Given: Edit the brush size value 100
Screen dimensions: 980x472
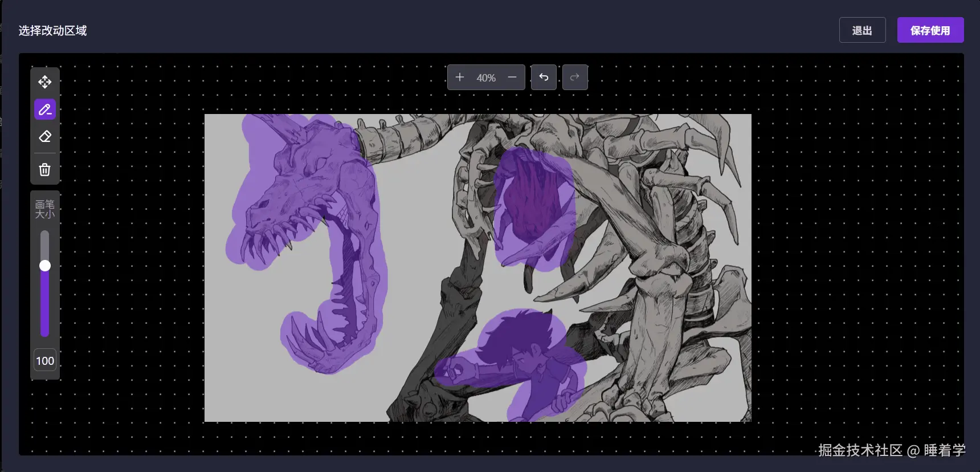Looking at the screenshot, I should (45, 361).
